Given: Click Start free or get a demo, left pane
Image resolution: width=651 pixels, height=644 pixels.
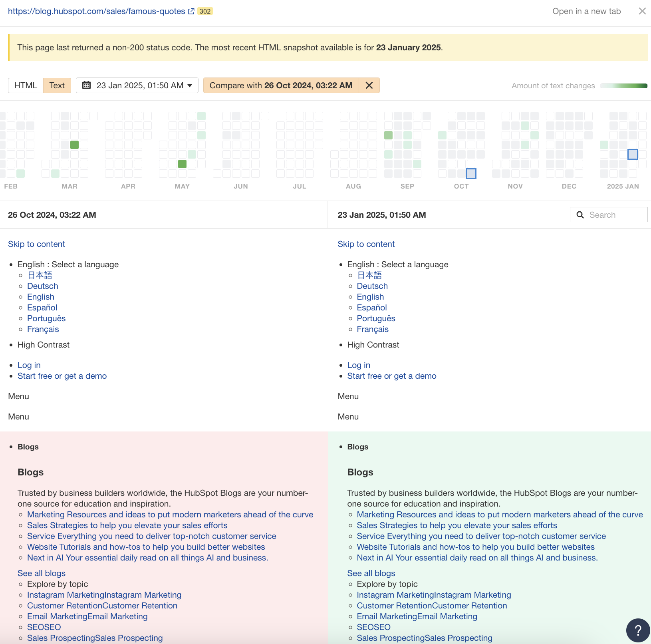Looking at the screenshot, I should coord(62,376).
